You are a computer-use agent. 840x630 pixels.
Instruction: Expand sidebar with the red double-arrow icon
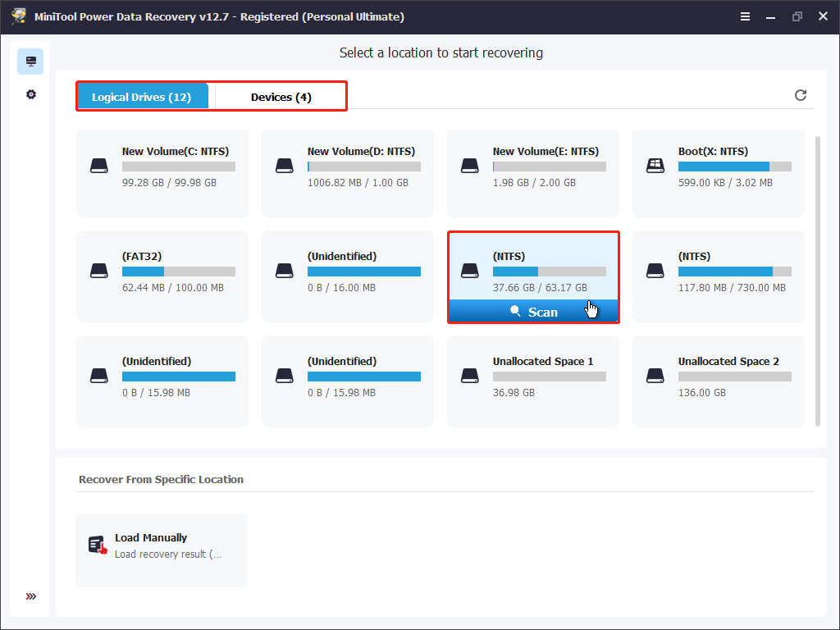pyautogui.click(x=31, y=596)
